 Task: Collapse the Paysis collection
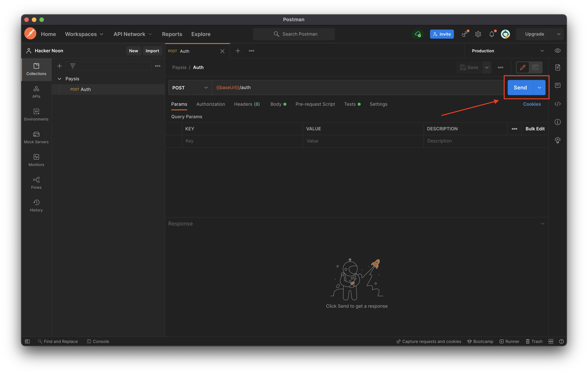coord(59,79)
